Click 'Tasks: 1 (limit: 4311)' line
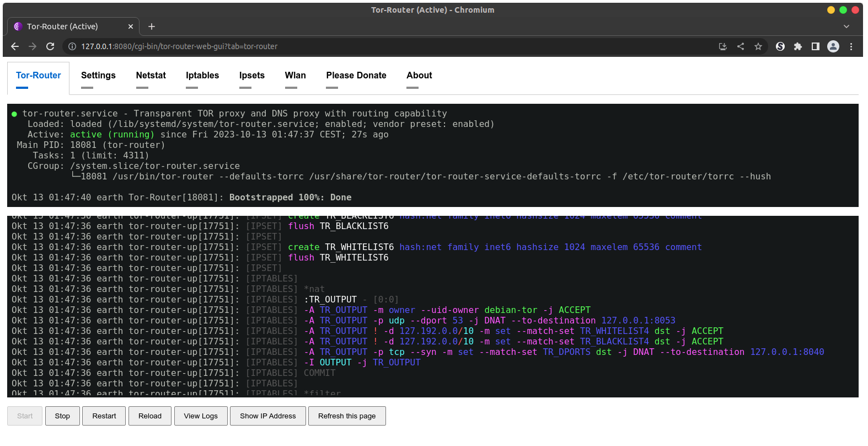The image size is (868, 446). [x=90, y=156]
